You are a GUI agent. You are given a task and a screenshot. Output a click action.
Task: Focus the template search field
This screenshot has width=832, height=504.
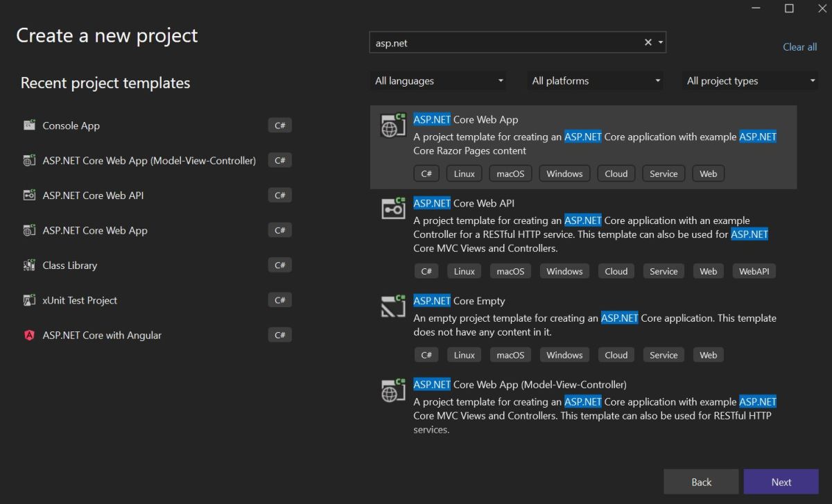click(x=506, y=42)
